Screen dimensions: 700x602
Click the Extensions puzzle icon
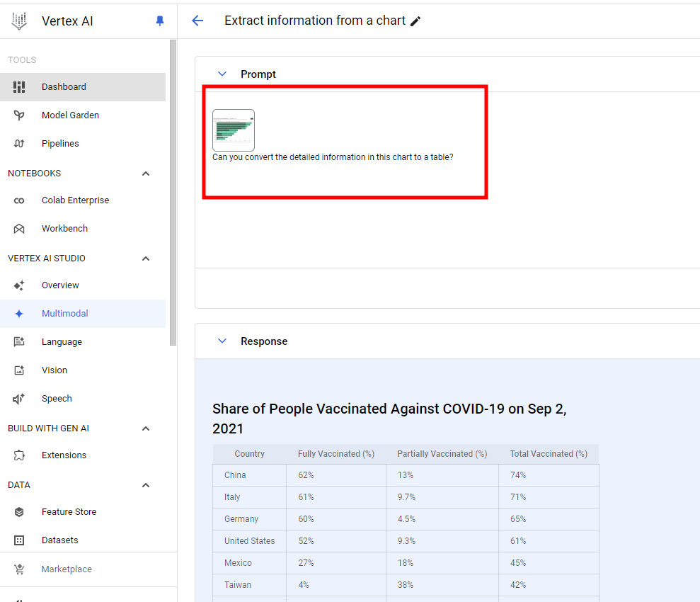tap(19, 455)
